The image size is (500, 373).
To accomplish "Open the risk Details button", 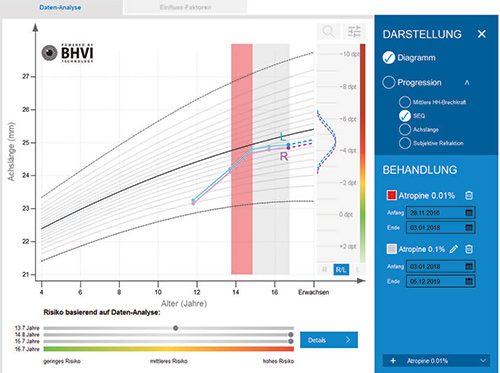I will coord(329,340).
